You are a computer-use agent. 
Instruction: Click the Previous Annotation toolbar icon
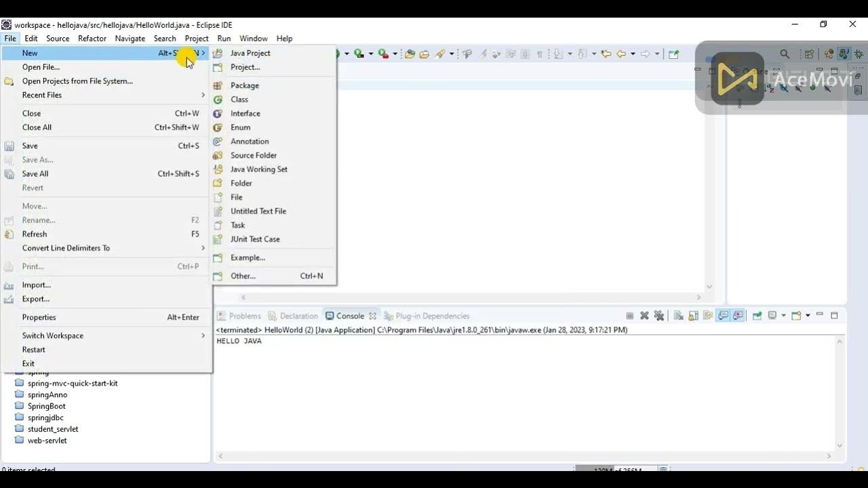tap(582, 54)
